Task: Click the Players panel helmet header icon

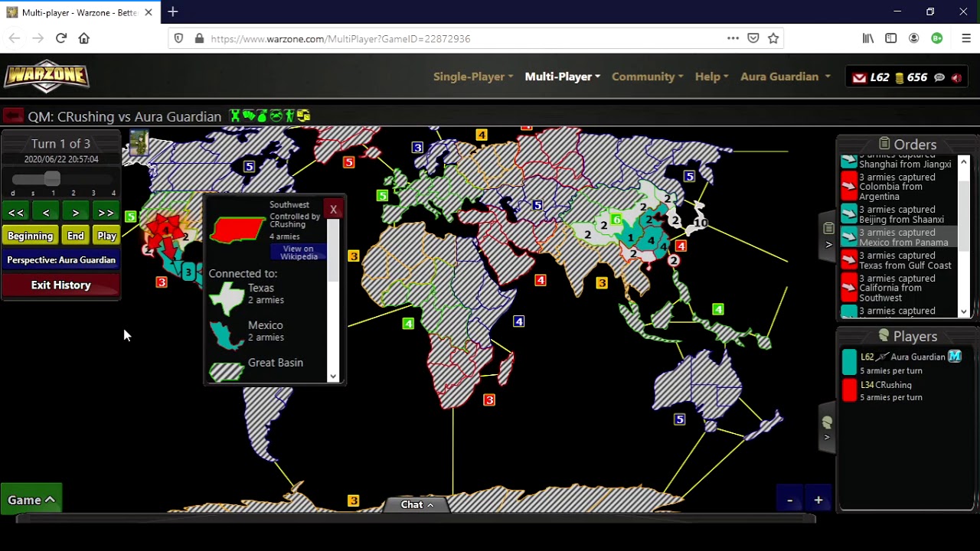Action: 884,336
